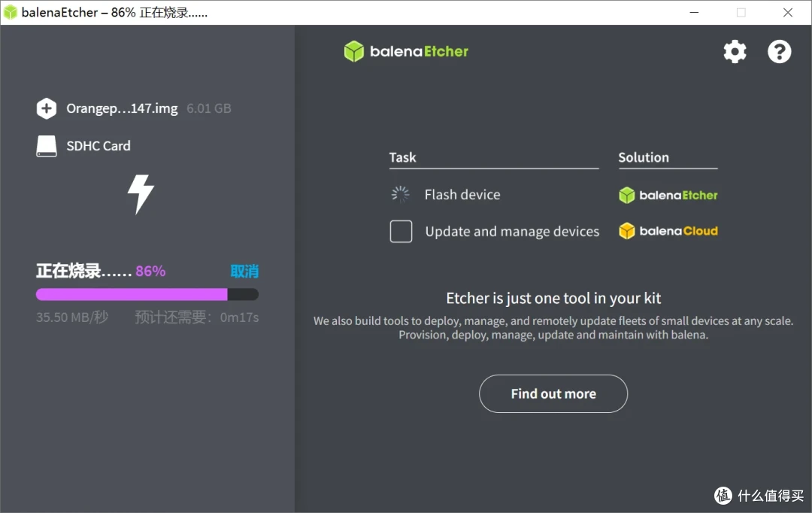
Task: Click the Etcher title bar app icon
Action: [11, 13]
